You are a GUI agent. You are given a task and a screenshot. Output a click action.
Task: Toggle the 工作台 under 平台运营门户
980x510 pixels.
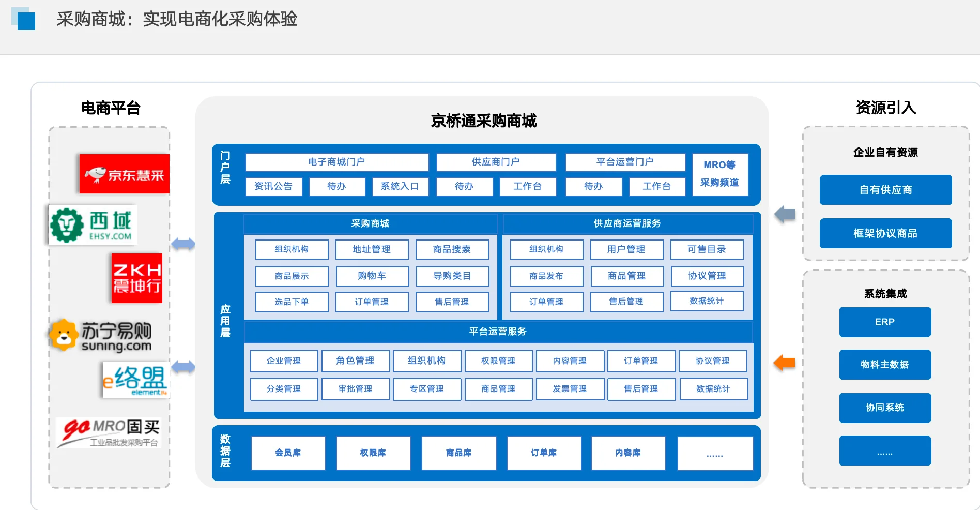657,187
